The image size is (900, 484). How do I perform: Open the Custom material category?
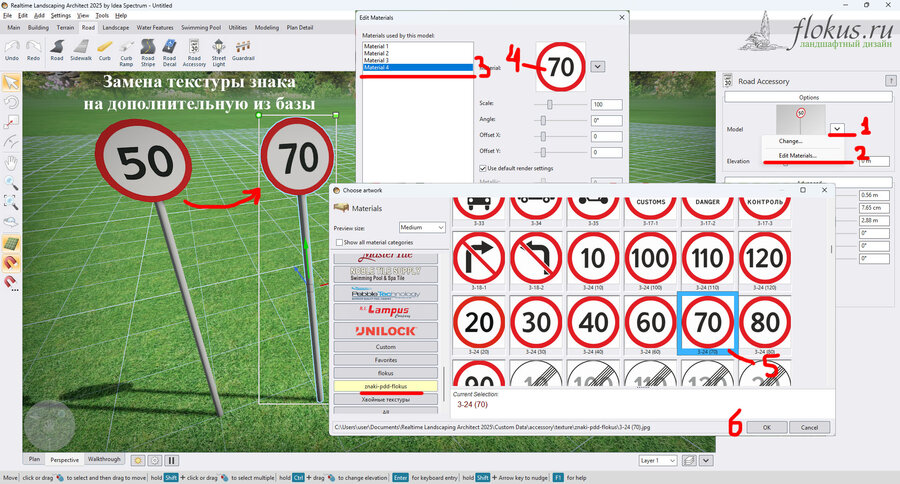click(385, 347)
